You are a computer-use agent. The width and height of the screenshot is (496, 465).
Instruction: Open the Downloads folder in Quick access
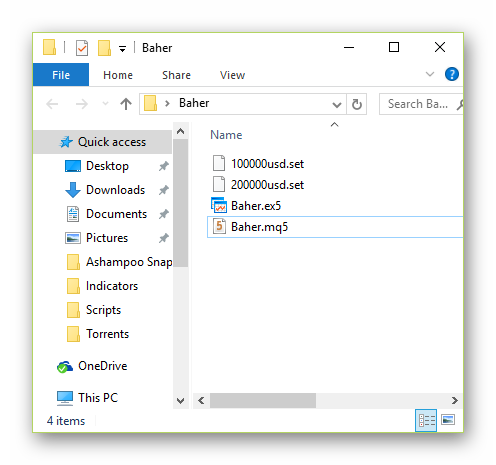tap(115, 190)
